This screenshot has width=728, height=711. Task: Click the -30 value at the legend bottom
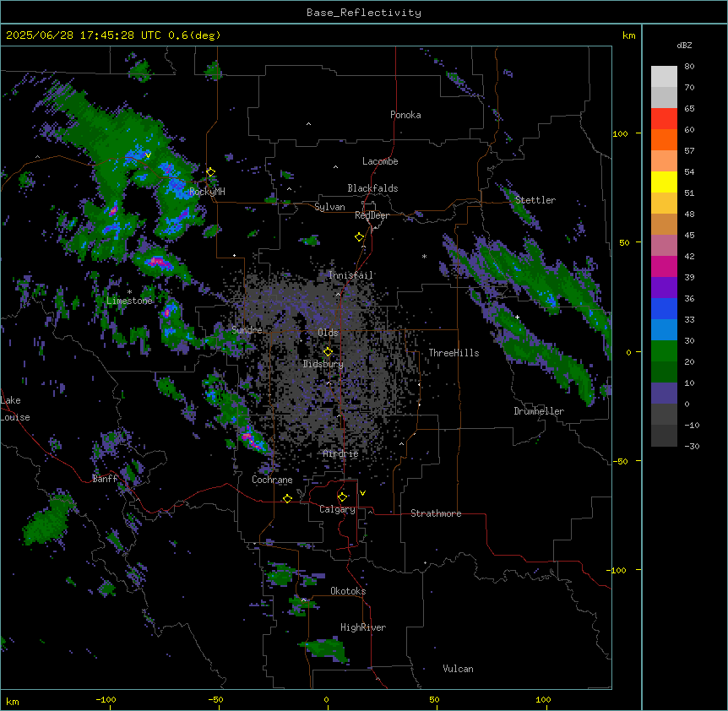(x=692, y=447)
